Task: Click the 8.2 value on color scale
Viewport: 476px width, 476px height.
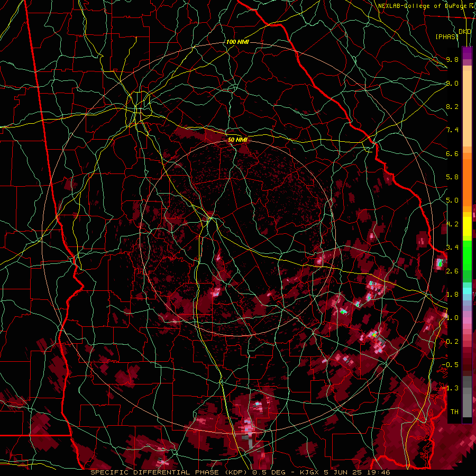Action: (x=452, y=106)
